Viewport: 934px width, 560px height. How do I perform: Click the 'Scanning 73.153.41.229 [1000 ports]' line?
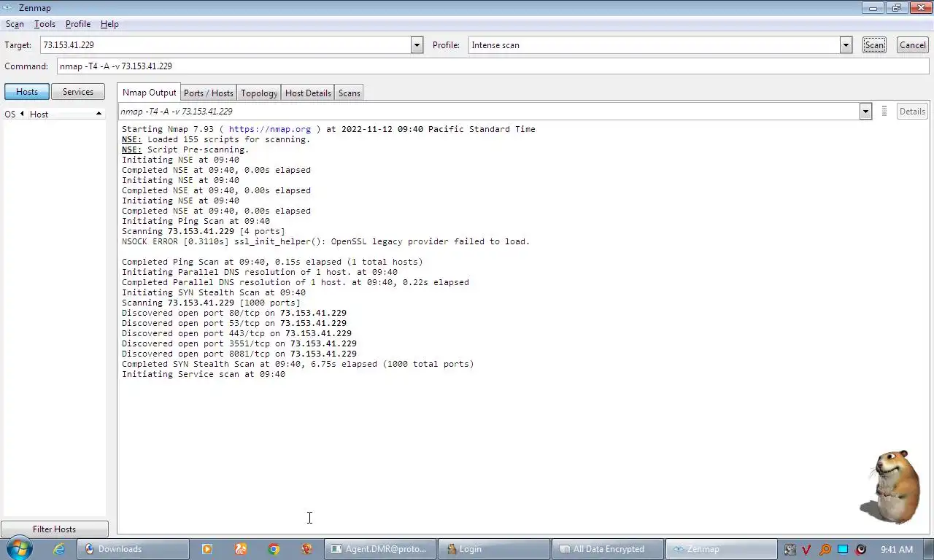[x=211, y=303]
